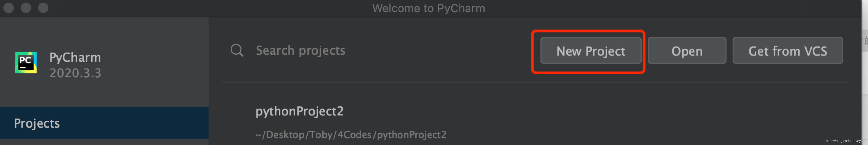Click the version number 2020.3.3 text
The height and width of the screenshot is (145, 868).
point(75,73)
